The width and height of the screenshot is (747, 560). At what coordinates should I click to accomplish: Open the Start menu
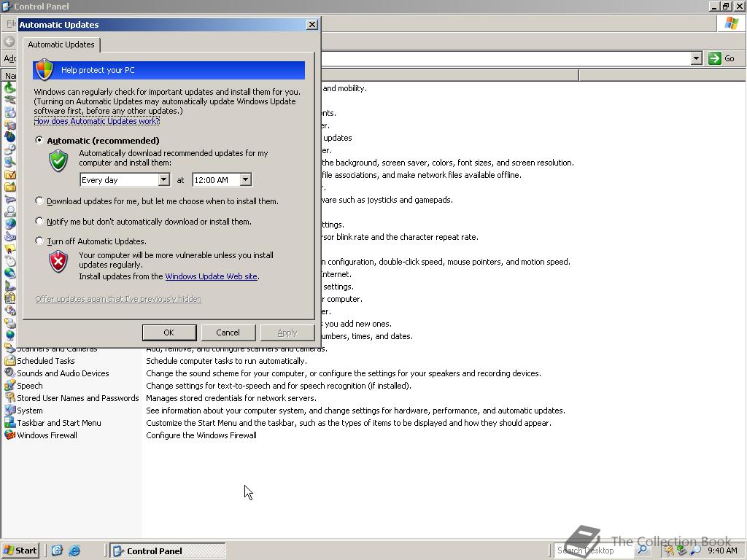[20, 551]
